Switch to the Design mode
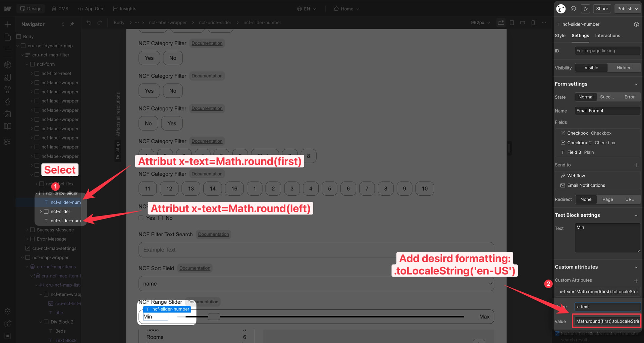 [x=31, y=9]
